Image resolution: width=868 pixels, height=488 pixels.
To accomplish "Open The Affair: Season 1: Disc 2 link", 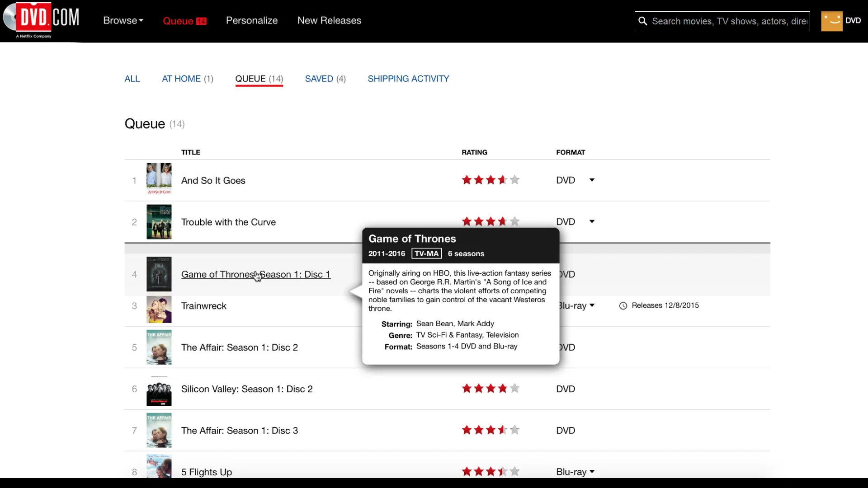I will [240, 347].
